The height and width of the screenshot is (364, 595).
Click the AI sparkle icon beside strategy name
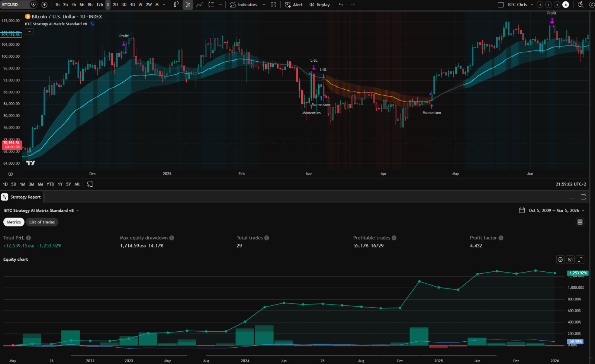click(x=92, y=24)
